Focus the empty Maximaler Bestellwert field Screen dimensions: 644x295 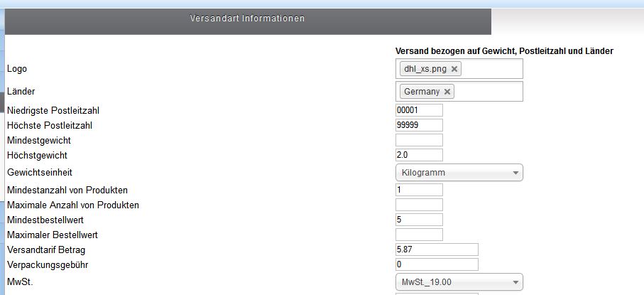point(419,235)
